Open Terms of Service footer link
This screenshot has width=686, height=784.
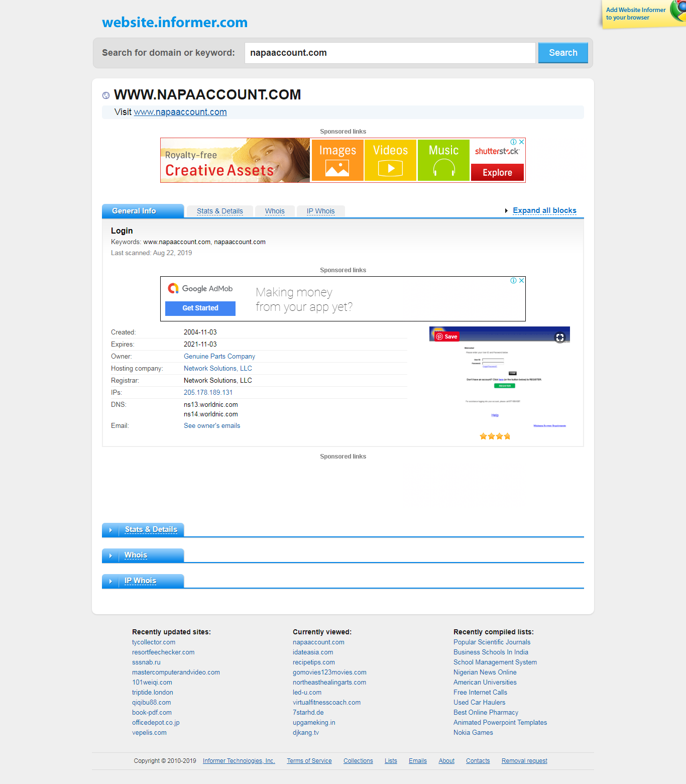point(309,761)
